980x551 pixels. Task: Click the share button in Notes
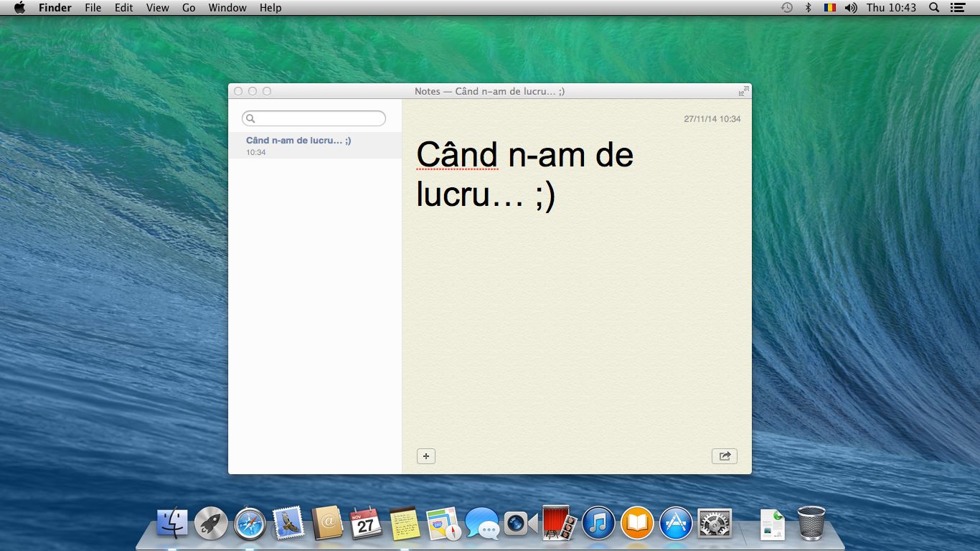tap(724, 456)
